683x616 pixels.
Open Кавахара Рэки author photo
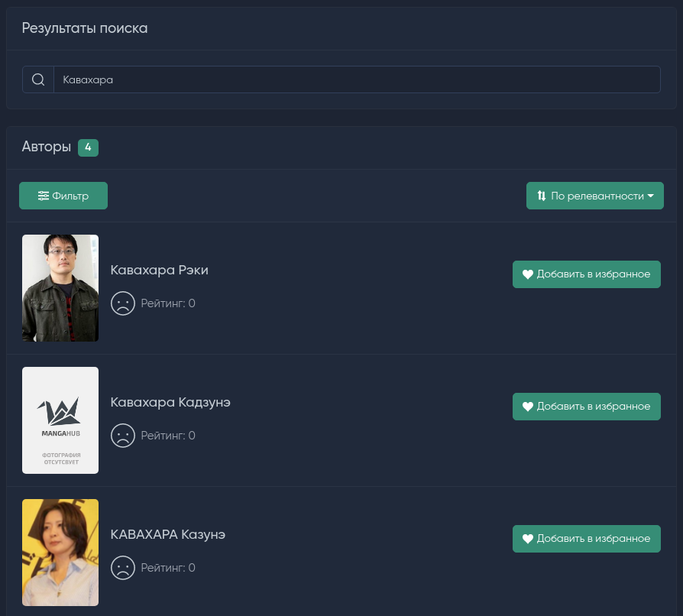60,288
